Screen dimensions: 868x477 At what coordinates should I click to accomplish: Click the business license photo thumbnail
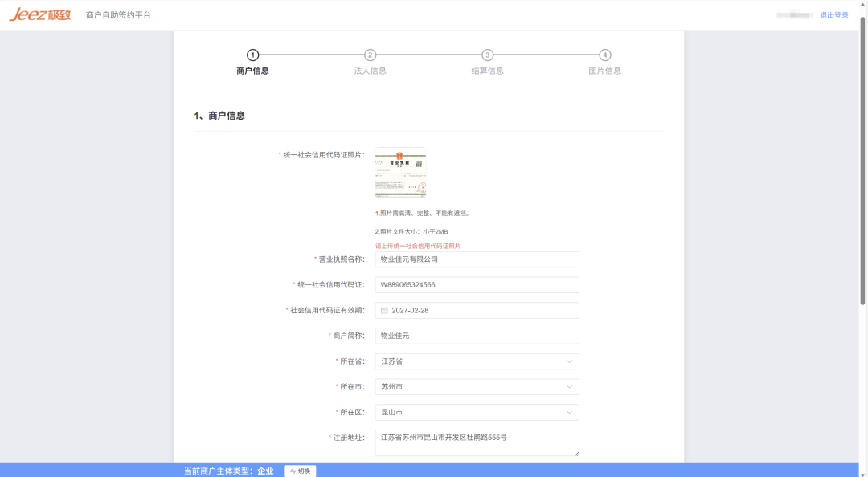point(399,172)
